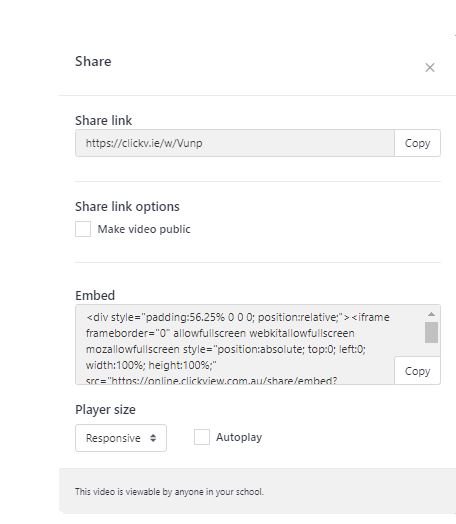
Task: Click the 'Share link' heading
Action: click(x=104, y=120)
